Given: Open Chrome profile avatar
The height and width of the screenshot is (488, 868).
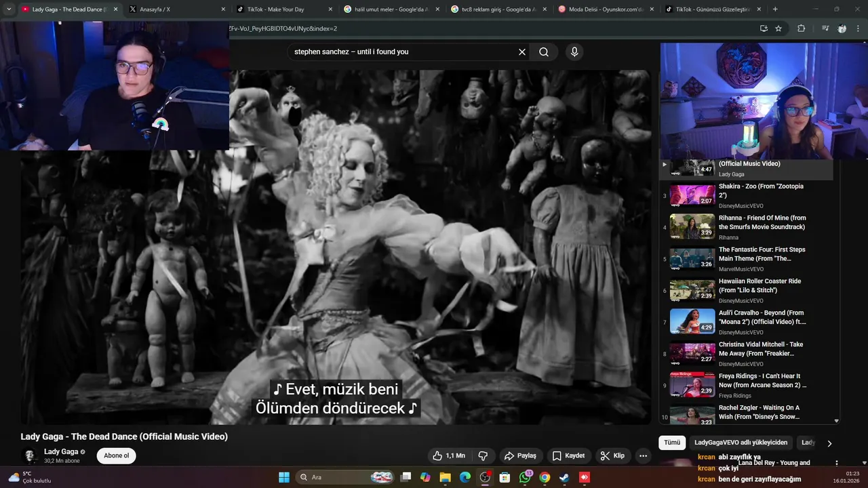Looking at the screenshot, I should (842, 28).
